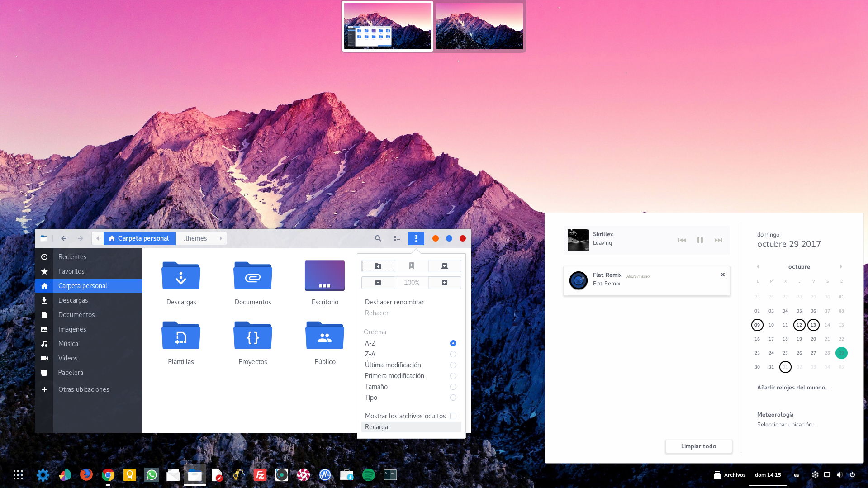Open Recientes in the sidebar
The image size is (868, 488).
pos(89,257)
